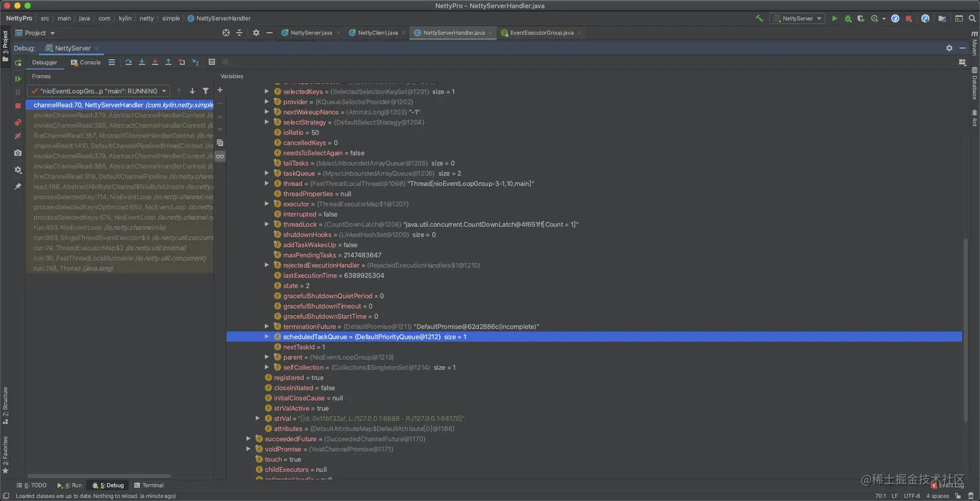
Task: Expand the succeededFuture variable node
Action: point(248,439)
